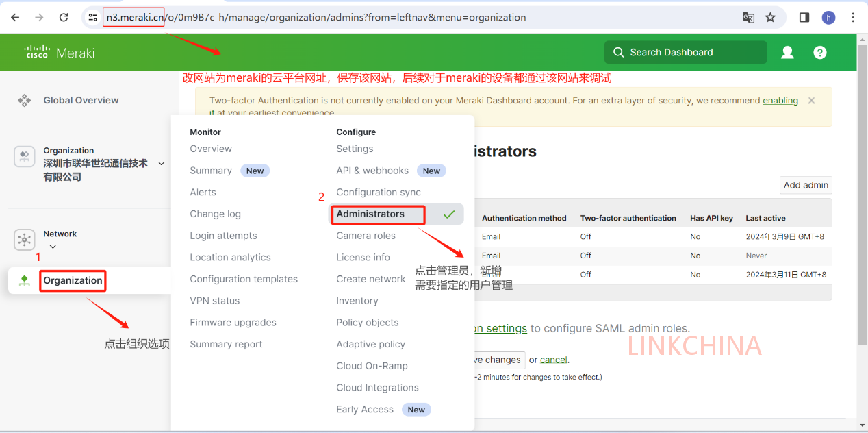Click the magnifier icon in Search Dashboard
Viewport: 868px width, 433px height.
[619, 52]
